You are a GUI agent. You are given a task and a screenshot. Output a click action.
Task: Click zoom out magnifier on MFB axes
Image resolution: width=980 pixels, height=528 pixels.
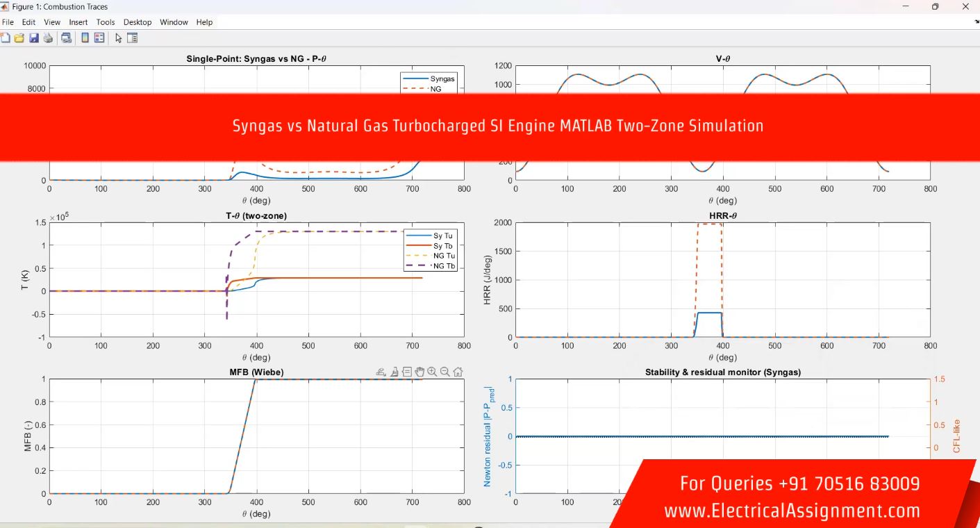445,372
